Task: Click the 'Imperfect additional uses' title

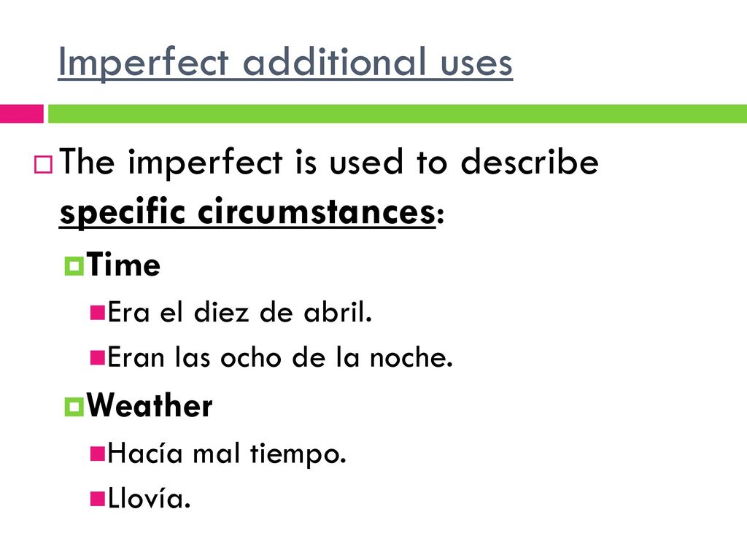Action: click(285, 63)
